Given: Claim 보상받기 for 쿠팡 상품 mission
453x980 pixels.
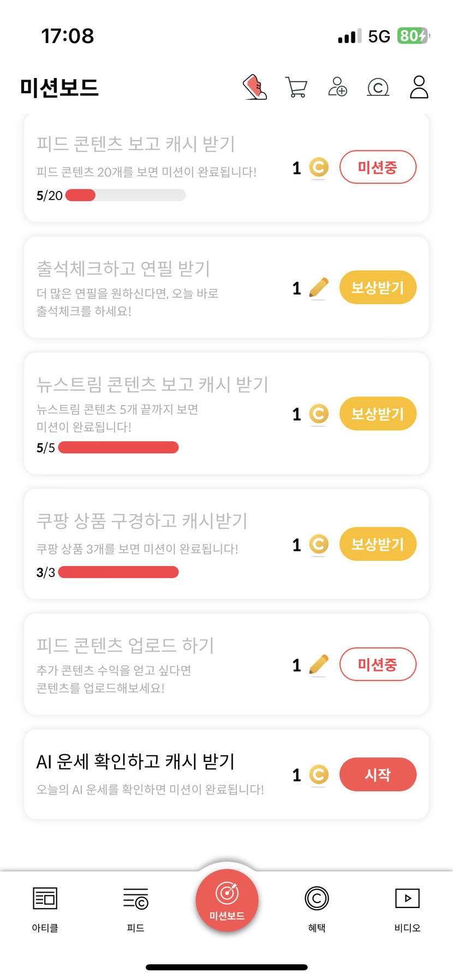Looking at the screenshot, I should [x=378, y=544].
